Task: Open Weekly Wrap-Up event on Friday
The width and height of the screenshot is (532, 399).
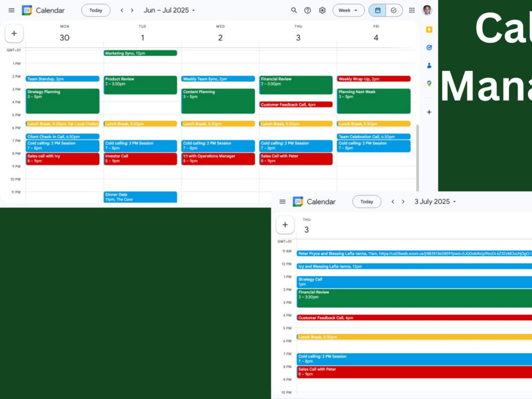Action: [x=373, y=79]
